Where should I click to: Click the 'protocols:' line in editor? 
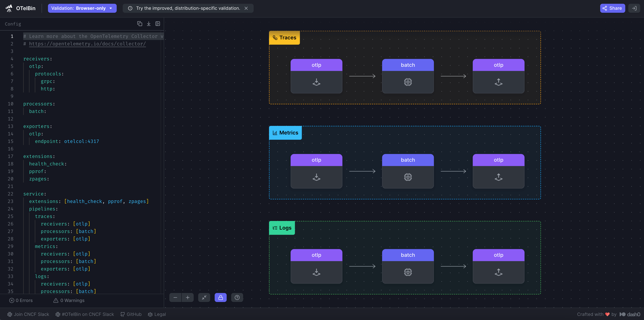pos(49,74)
